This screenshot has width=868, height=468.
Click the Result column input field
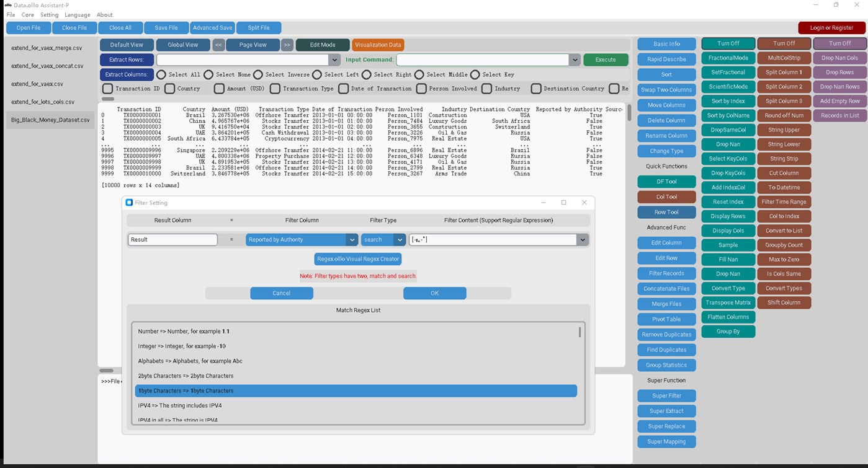pos(172,239)
